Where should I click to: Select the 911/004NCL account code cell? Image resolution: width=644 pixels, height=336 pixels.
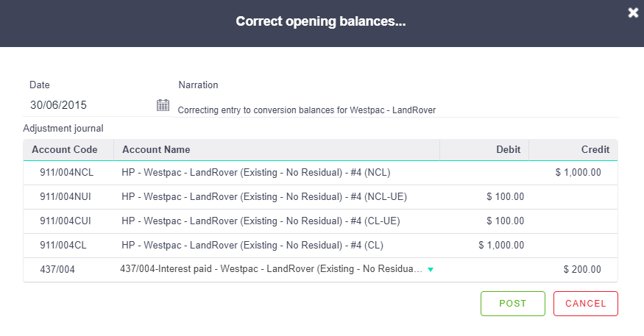(x=66, y=172)
